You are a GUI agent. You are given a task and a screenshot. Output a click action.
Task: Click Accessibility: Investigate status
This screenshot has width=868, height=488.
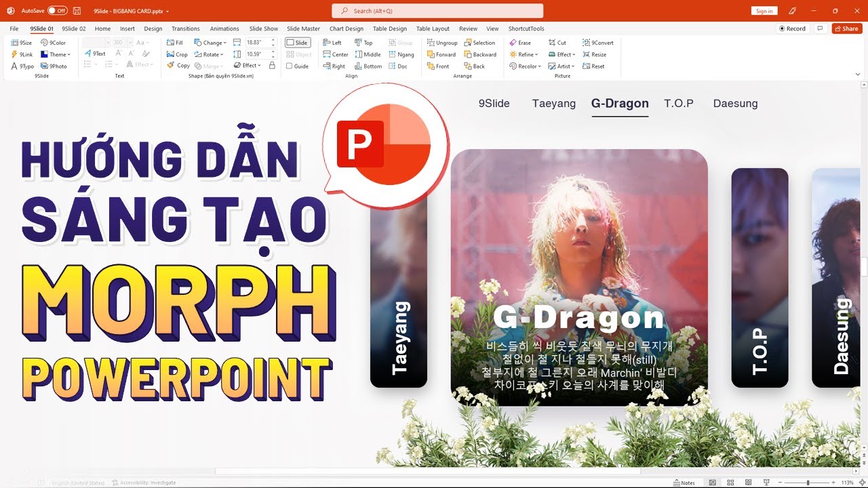(x=144, y=483)
